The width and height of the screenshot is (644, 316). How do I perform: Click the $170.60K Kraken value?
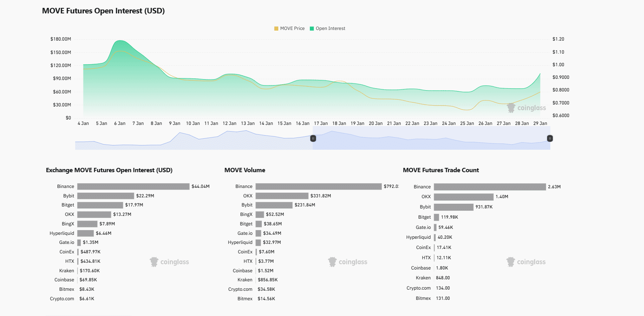tap(90, 271)
